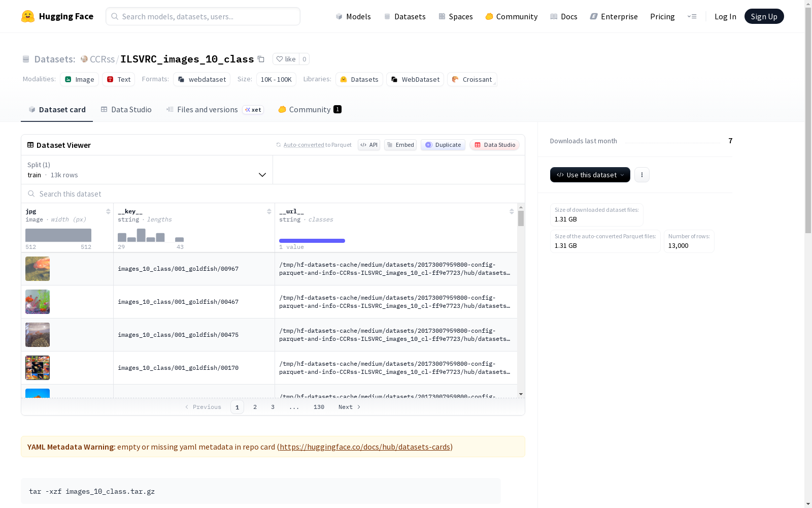This screenshot has height=508, width=812.
Task: Click the heart like button
Action: (x=286, y=59)
